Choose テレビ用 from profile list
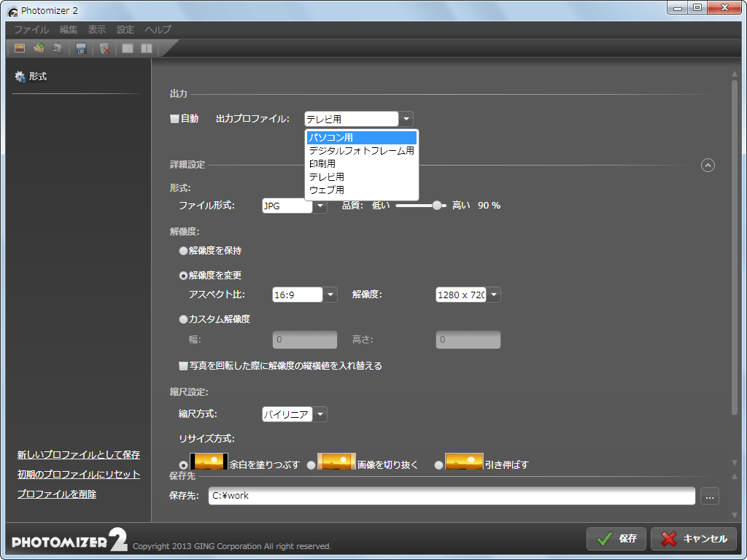Viewport: 747px width, 560px height. click(x=362, y=176)
